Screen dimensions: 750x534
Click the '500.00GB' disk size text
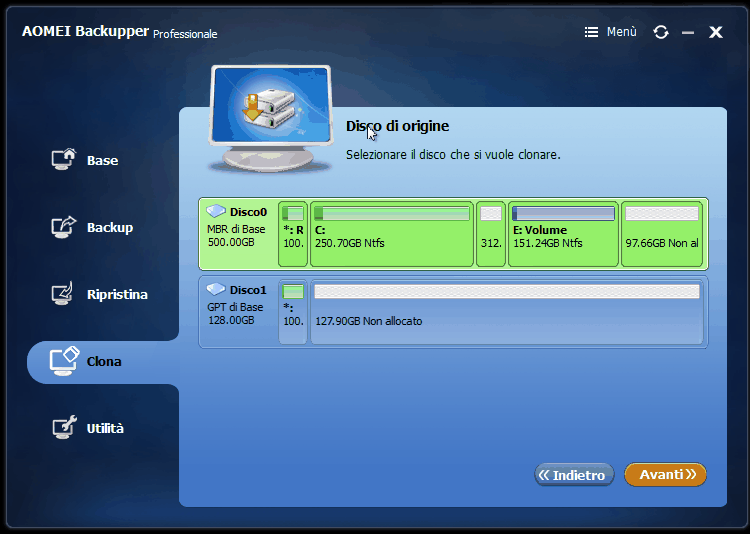coord(231,242)
